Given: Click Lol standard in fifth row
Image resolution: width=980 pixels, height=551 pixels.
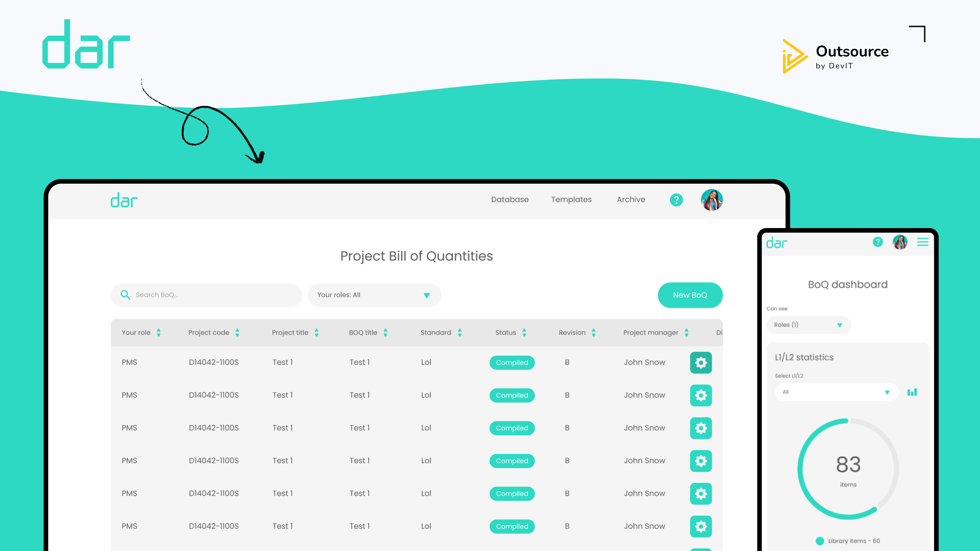Looking at the screenshot, I should point(426,493).
